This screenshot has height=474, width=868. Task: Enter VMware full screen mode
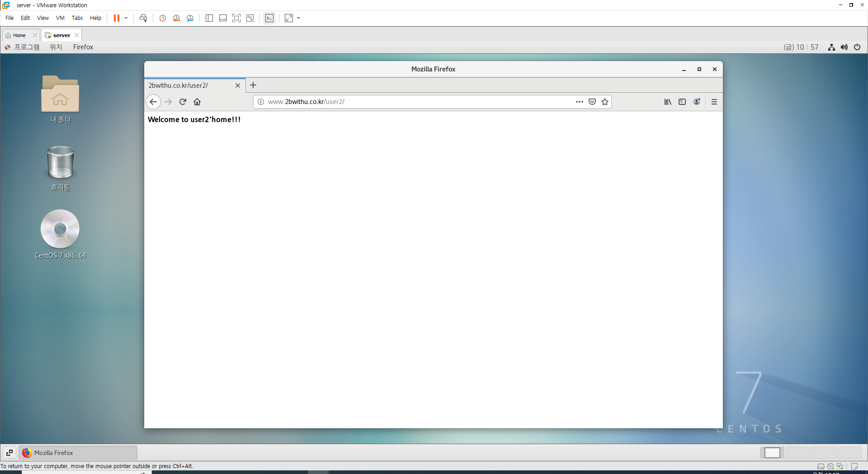coord(236,18)
